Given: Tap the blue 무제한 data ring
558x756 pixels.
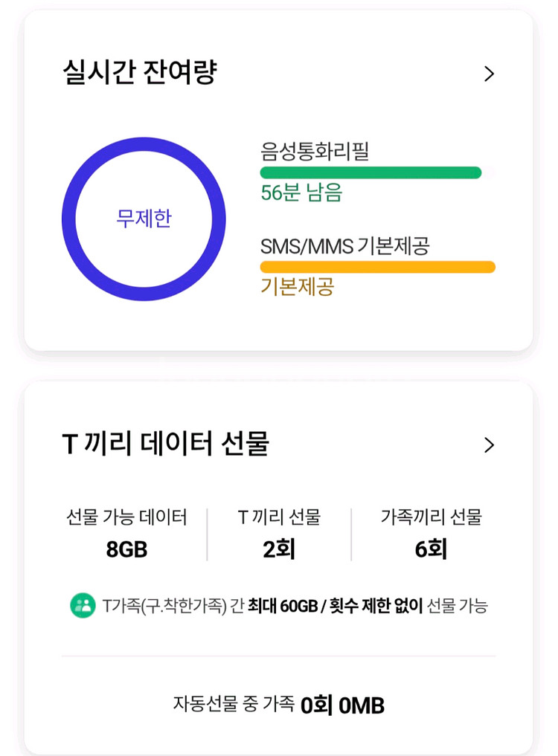Looking at the screenshot, I should tap(144, 219).
